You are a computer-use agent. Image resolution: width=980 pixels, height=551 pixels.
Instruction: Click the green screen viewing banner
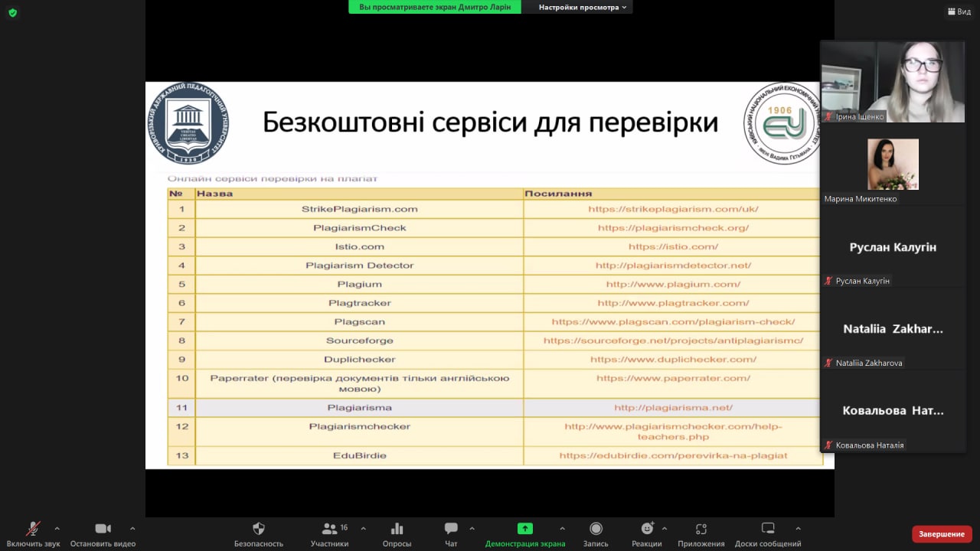[x=435, y=7]
